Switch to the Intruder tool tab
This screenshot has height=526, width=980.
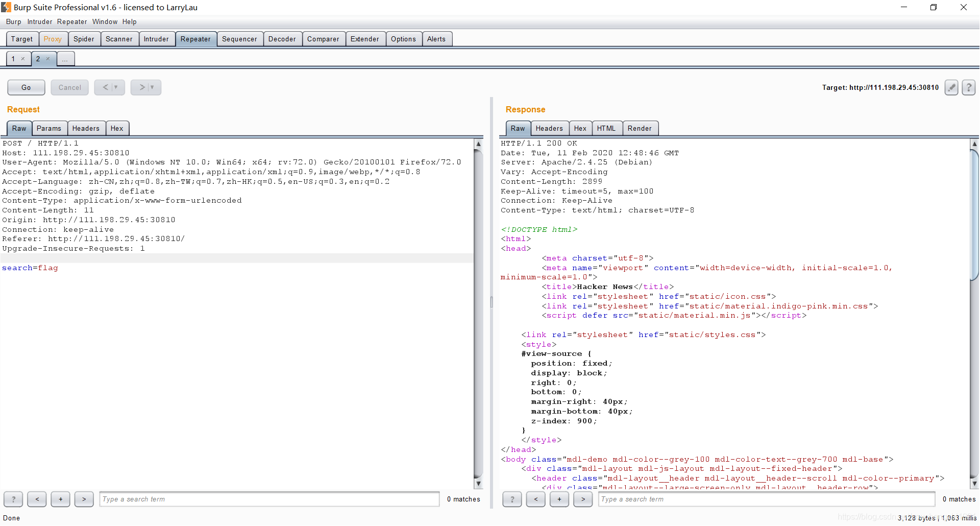156,39
